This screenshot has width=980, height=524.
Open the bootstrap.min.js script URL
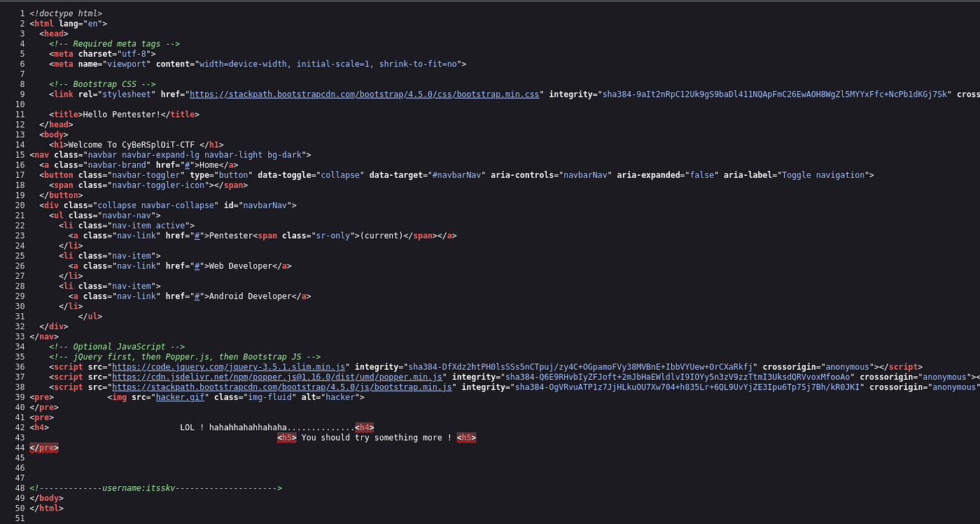pos(282,387)
